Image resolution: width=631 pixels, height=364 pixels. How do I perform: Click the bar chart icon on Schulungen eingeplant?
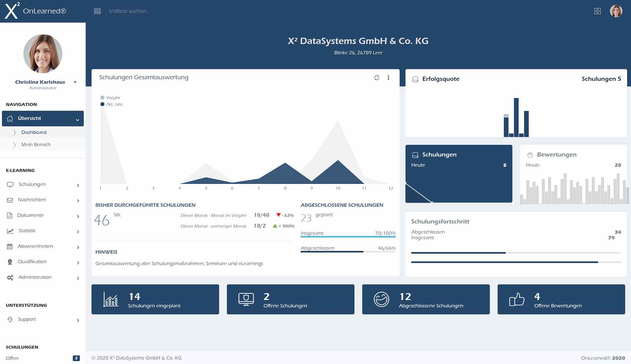[111, 299]
